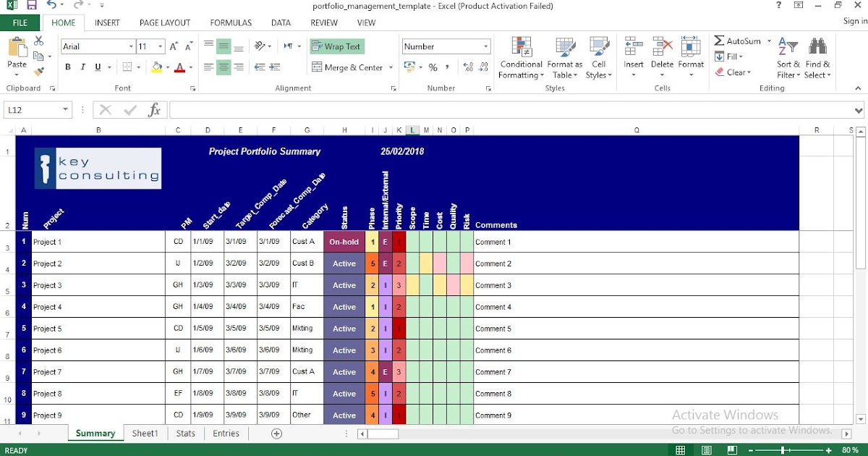Click the Insert Function fx icon

[x=154, y=109]
